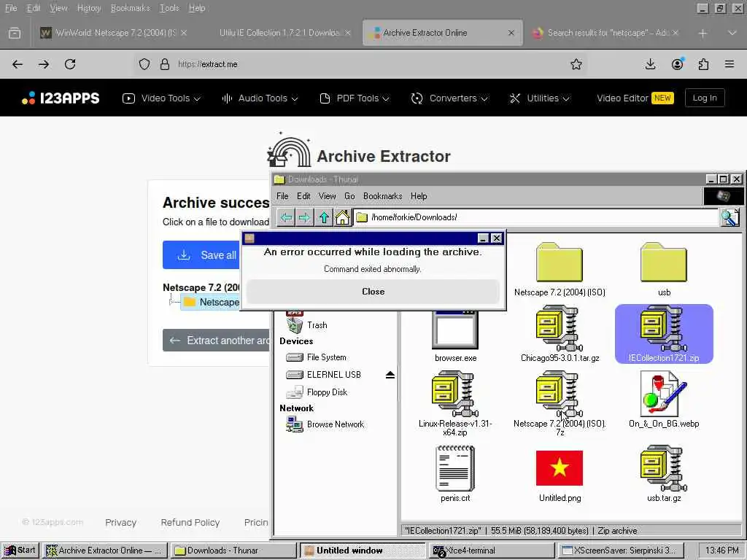Open Thunar Edit menu

(x=303, y=196)
